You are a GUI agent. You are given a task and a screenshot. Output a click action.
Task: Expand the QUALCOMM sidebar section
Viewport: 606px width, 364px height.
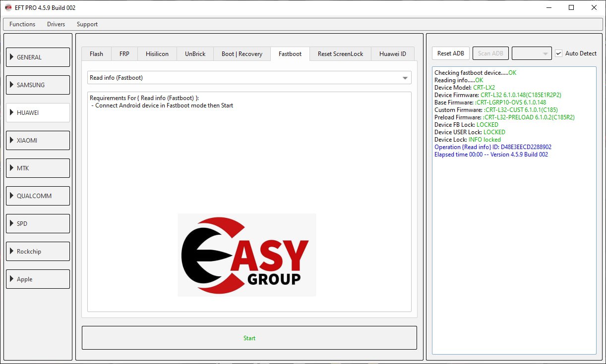tap(38, 196)
